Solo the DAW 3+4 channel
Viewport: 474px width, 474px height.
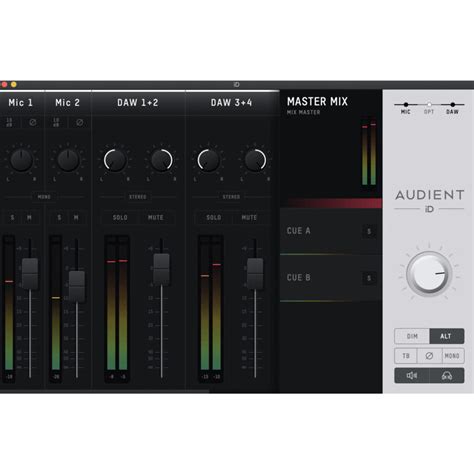click(214, 218)
